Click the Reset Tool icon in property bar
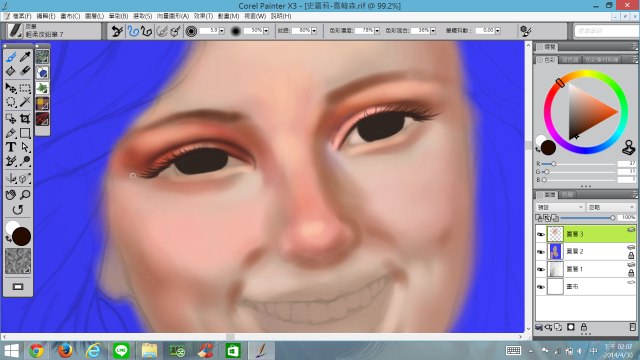The width and height of the screenshot is (640, 360). coord(117,31)
